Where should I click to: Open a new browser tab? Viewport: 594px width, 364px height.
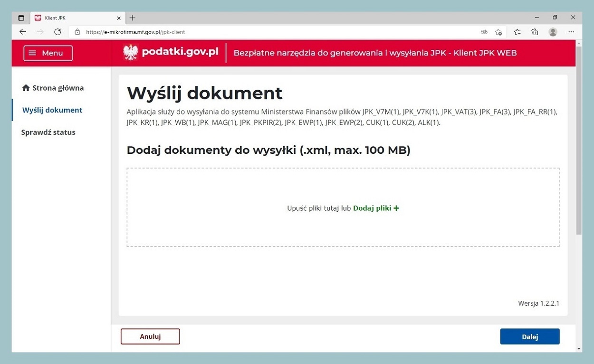click(132, 18)
